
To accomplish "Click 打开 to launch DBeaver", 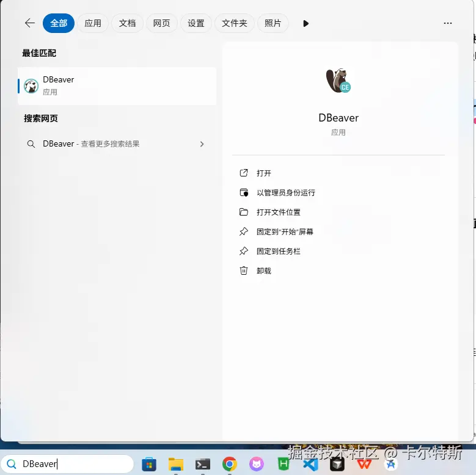I will (264, 173).
